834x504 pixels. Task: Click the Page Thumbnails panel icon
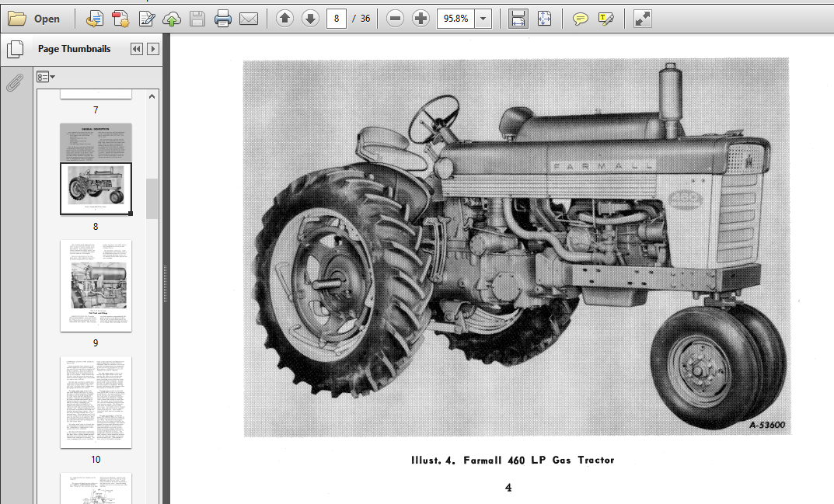[x=15, y=50]
